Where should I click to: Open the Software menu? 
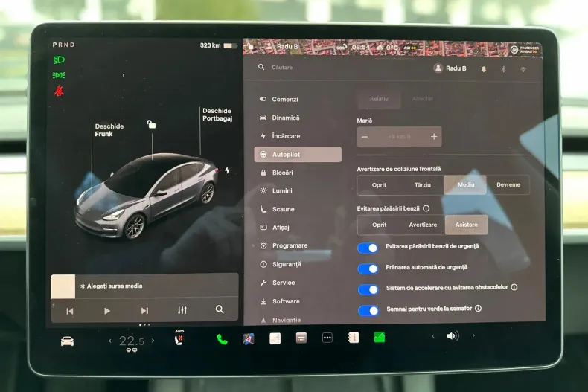(x=280, y=301)
